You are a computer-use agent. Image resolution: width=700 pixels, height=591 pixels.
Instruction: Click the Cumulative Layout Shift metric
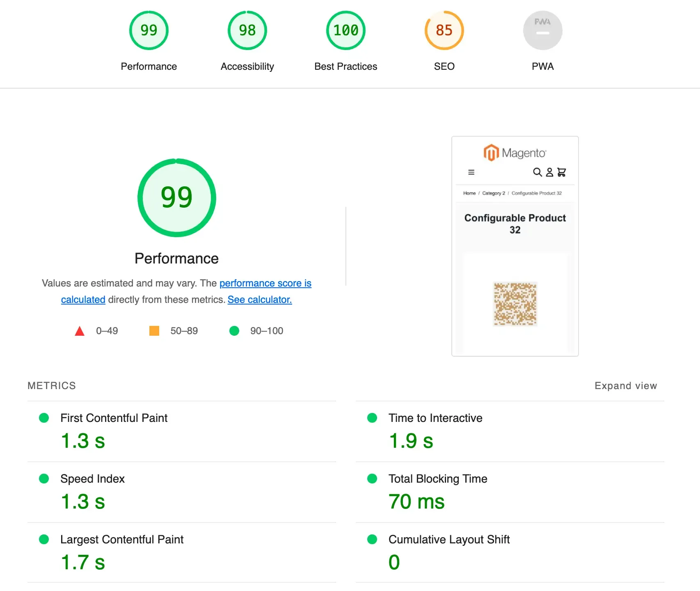[449, 539]
